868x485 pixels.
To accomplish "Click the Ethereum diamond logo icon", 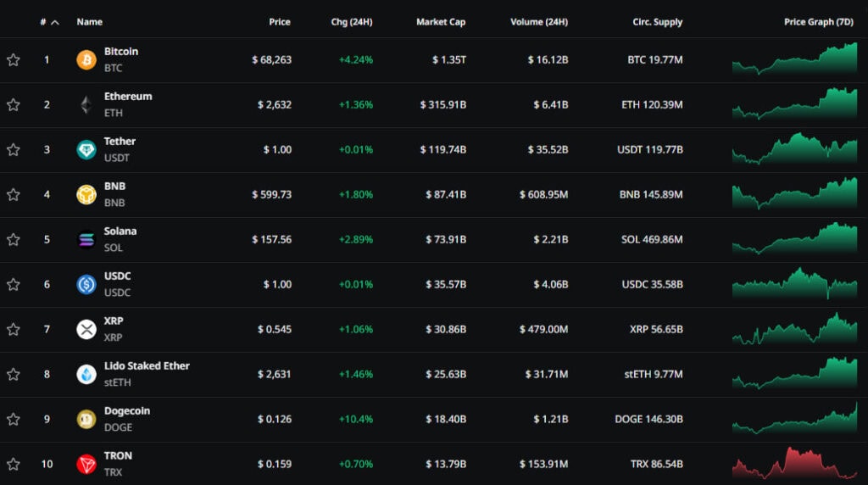I will pos(86,105).
